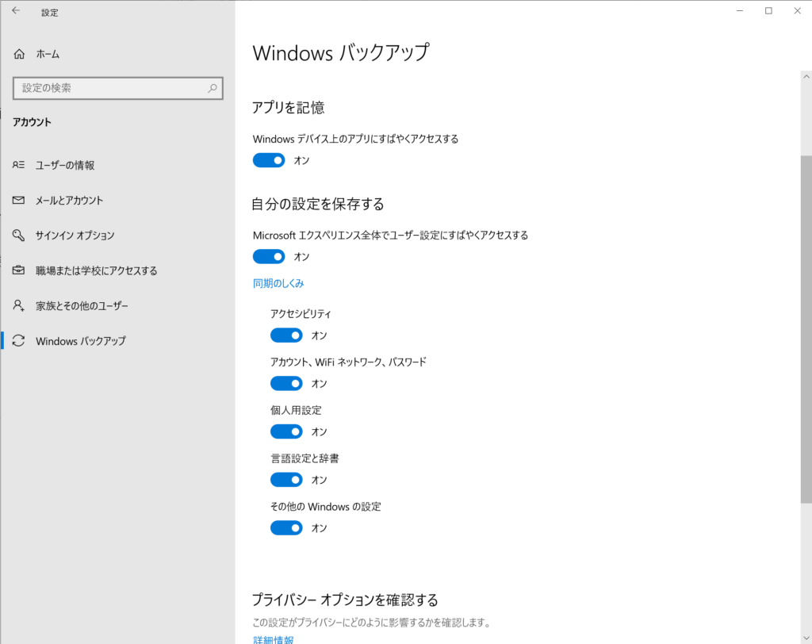Click the Home (ホーム) house icon
The width and height of the screenshot is (812, 644).
pyautogui.click(x=20, y=54)
